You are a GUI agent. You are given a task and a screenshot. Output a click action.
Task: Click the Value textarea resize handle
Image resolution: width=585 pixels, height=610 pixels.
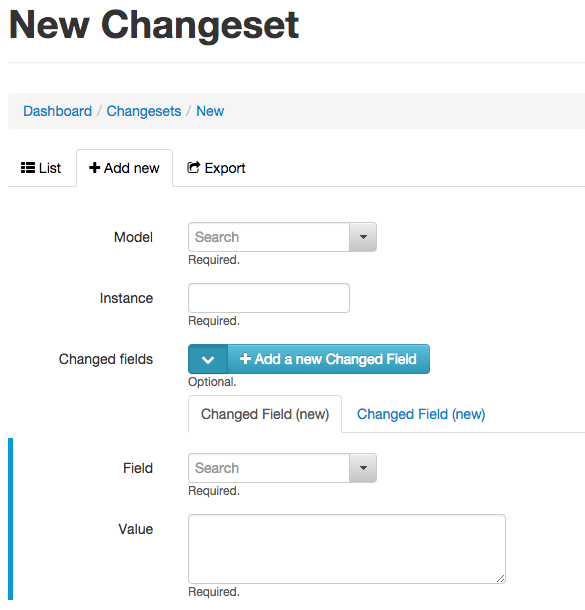point(501,579)
